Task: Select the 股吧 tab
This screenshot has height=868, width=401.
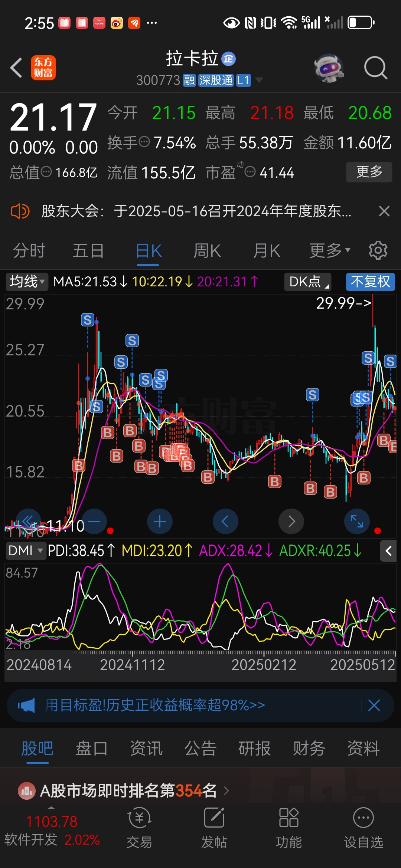Action: (x=38, y=748)
